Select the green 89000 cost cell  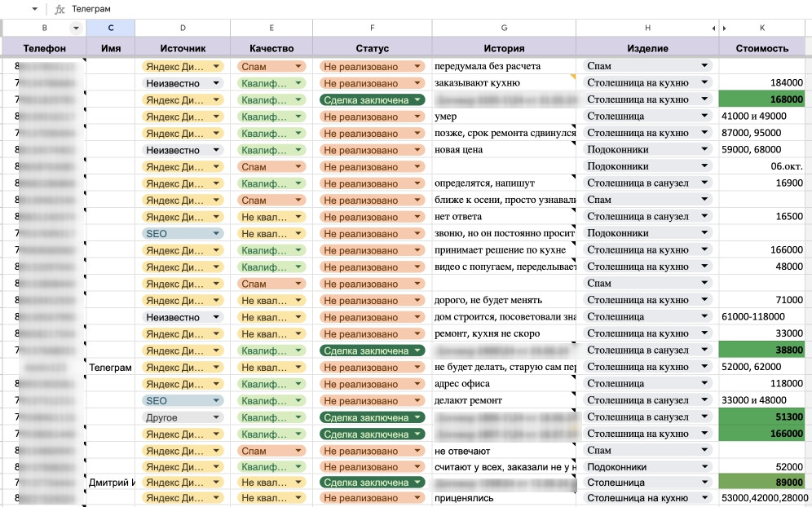coord(765,483)
